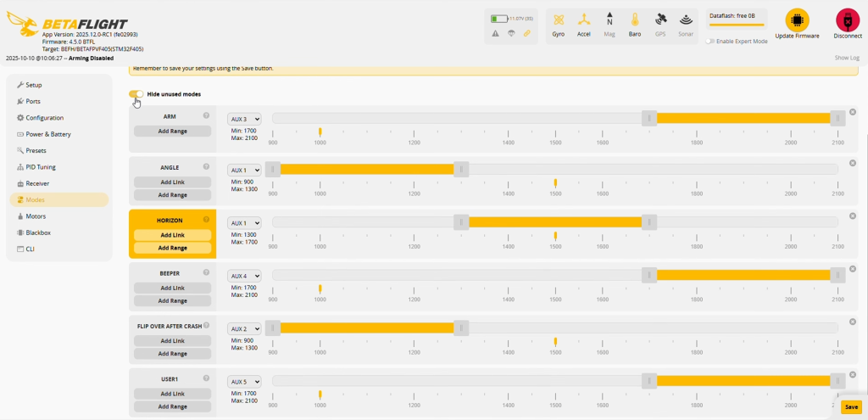
Task: Click Add Range under ARM
Action: pos(172,131)
